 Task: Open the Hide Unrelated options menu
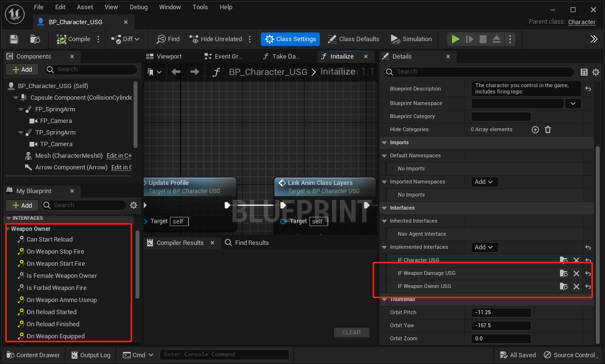click(x=250, y=39)
